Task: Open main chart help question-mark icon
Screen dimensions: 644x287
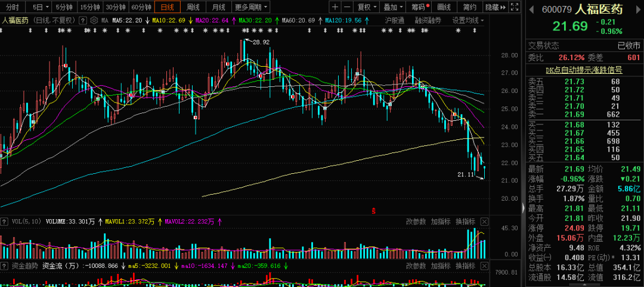Action: [82, 20]
